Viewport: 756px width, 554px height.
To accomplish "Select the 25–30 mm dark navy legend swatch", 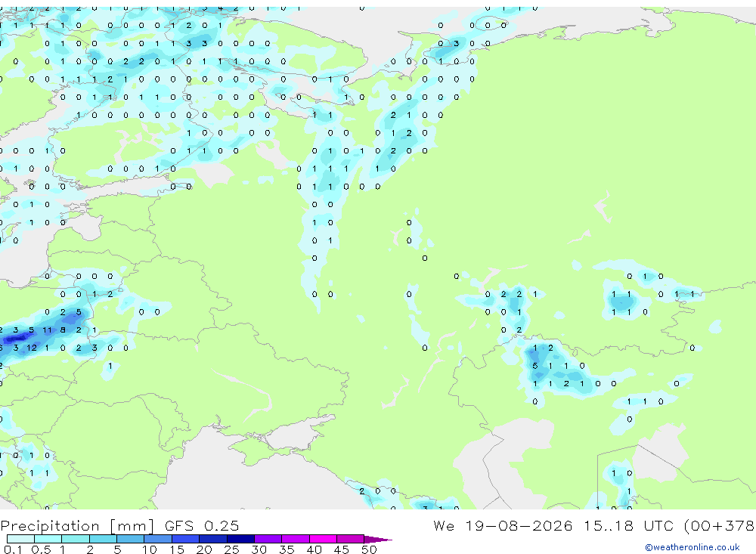I will (240, 539).
